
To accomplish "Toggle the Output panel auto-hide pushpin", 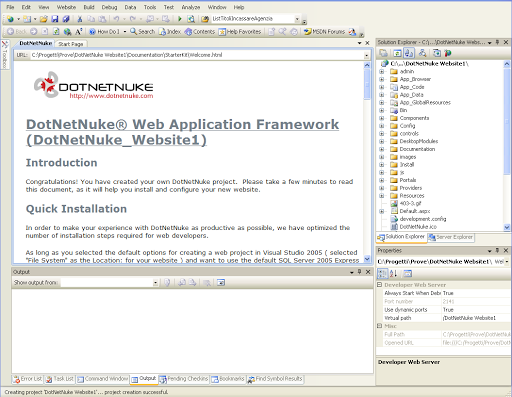I will click(360, 272).
